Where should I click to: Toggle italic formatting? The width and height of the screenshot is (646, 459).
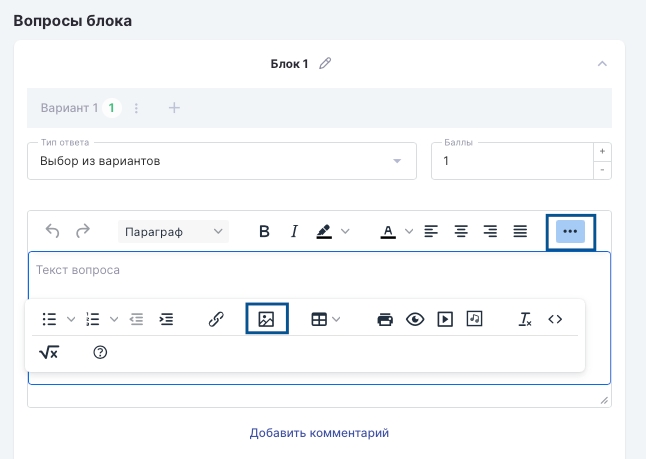click(x=294, y=231)
